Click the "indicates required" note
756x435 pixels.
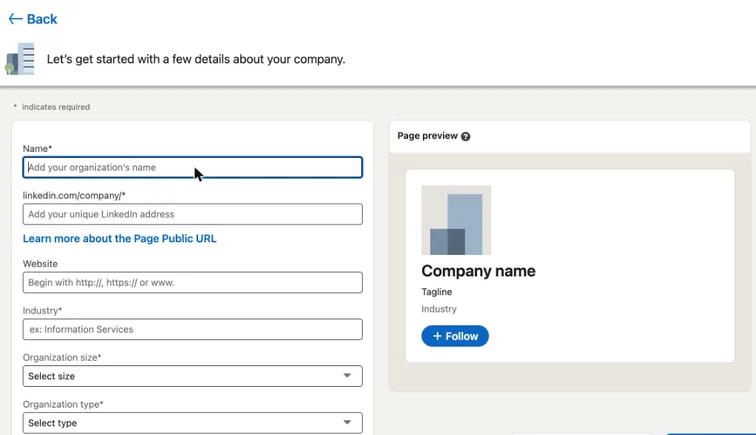click(52, 107)
